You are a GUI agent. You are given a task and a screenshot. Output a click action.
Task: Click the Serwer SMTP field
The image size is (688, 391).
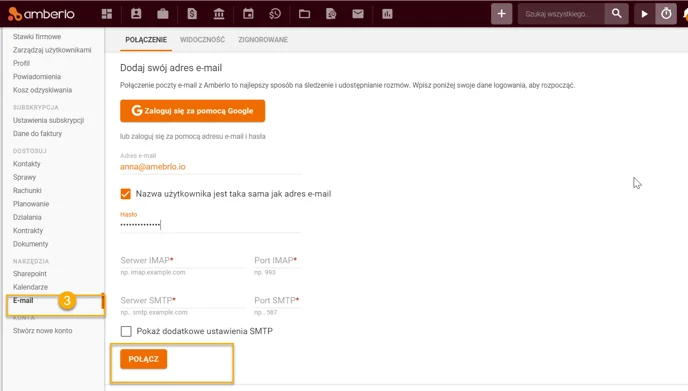pyautogui.click(x=183, y=301)
